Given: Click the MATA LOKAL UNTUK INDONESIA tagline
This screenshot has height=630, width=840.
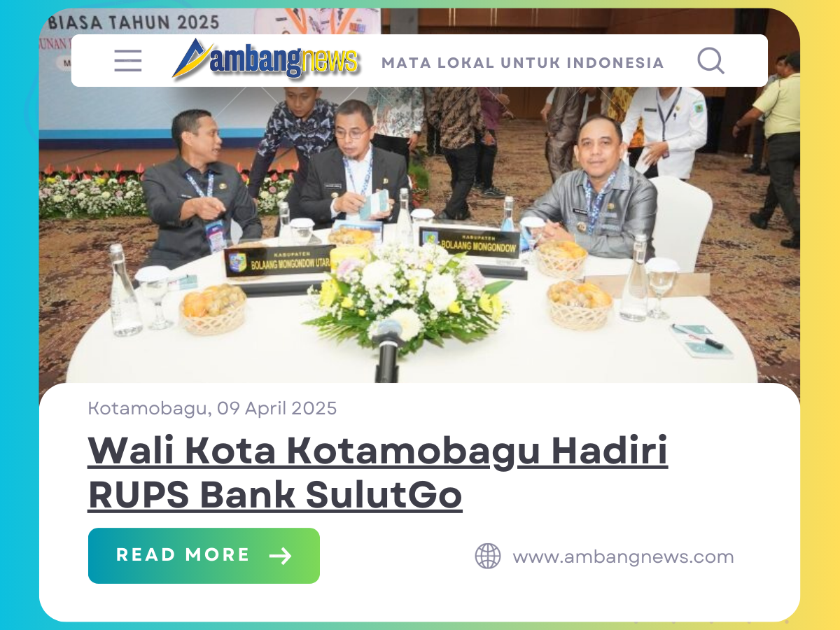Looking at the screenshot, I should point(523,63).
